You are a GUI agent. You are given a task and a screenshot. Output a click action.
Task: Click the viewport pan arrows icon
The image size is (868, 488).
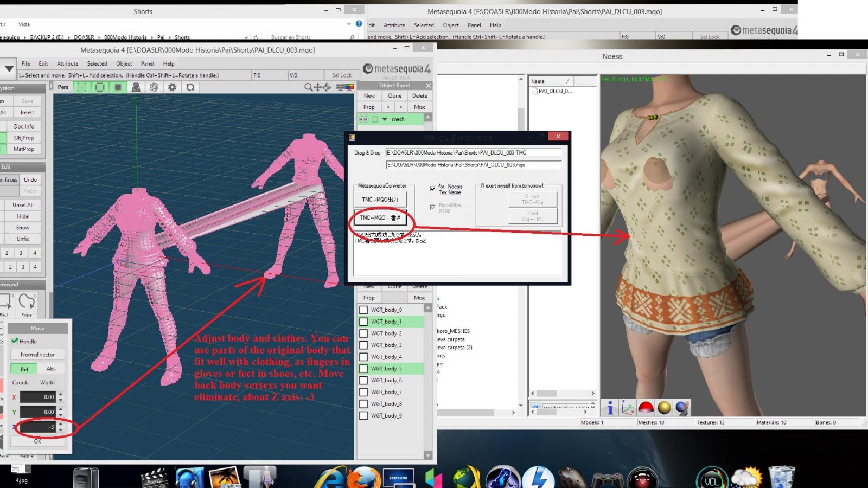point(318,87)
